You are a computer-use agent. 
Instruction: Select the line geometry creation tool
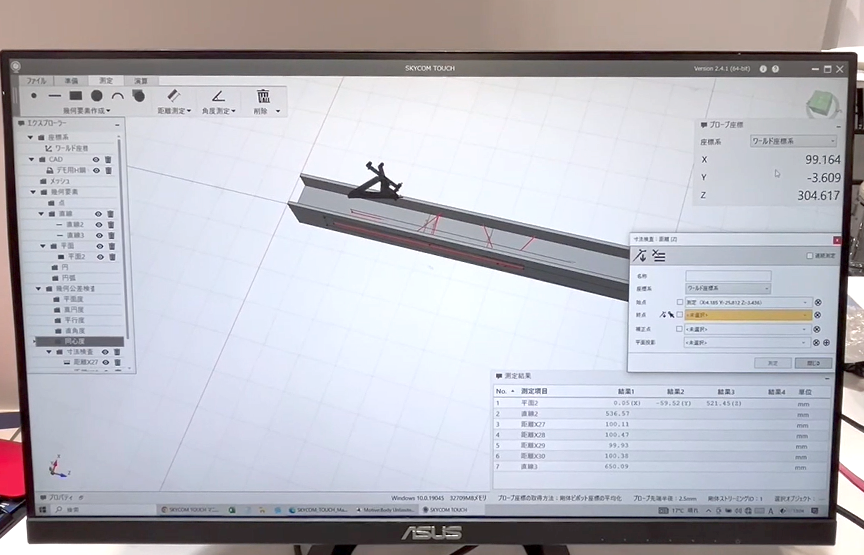tap(55, 96)
